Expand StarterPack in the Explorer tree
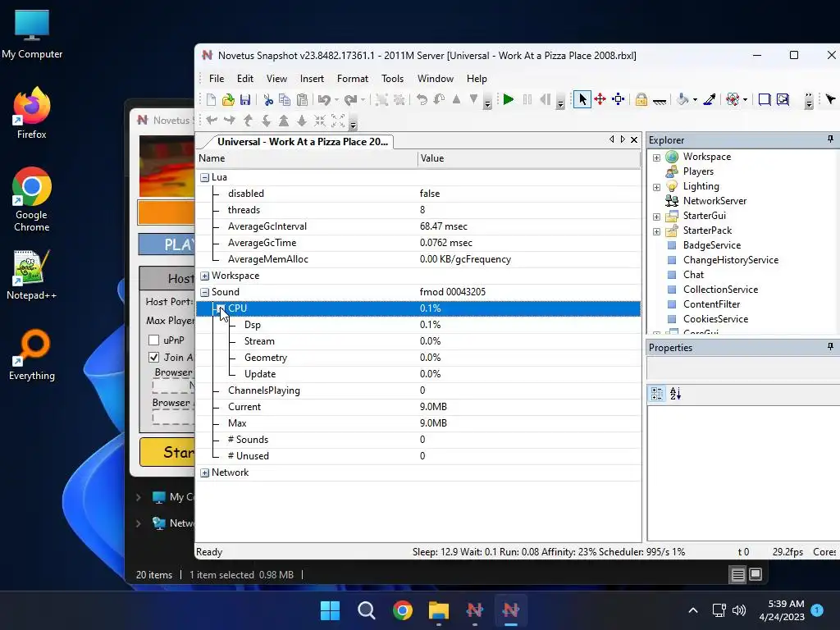Viewport: 840px width, 630px height. 656,231
